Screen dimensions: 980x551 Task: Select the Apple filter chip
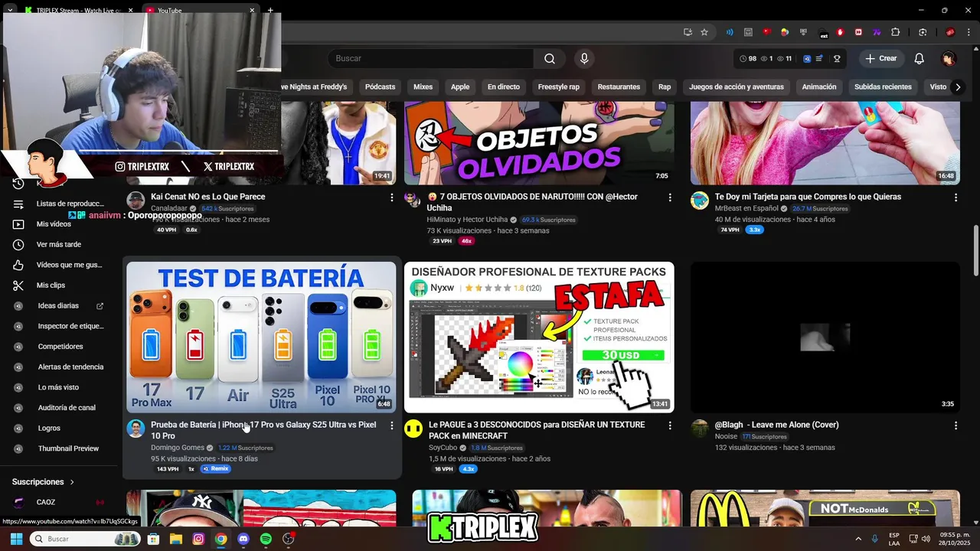pyautogui.click(x=460, y=87)
